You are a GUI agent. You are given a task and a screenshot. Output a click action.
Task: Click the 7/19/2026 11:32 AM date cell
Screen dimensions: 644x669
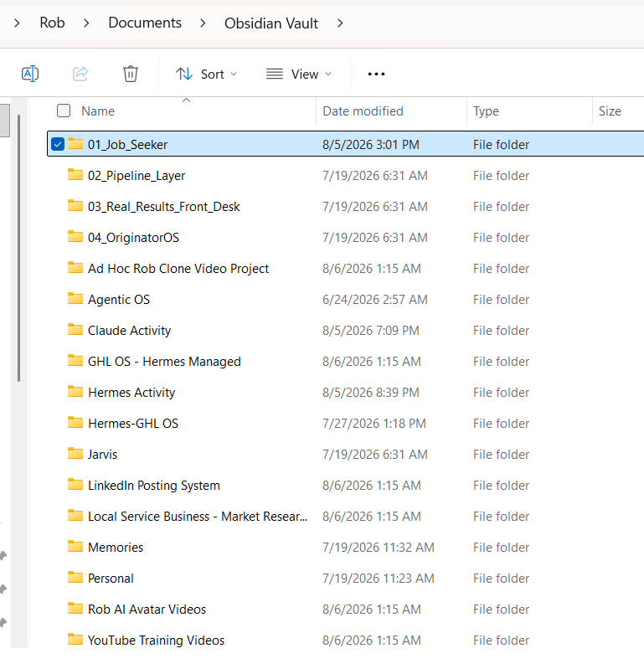click(x=379, y=548)
